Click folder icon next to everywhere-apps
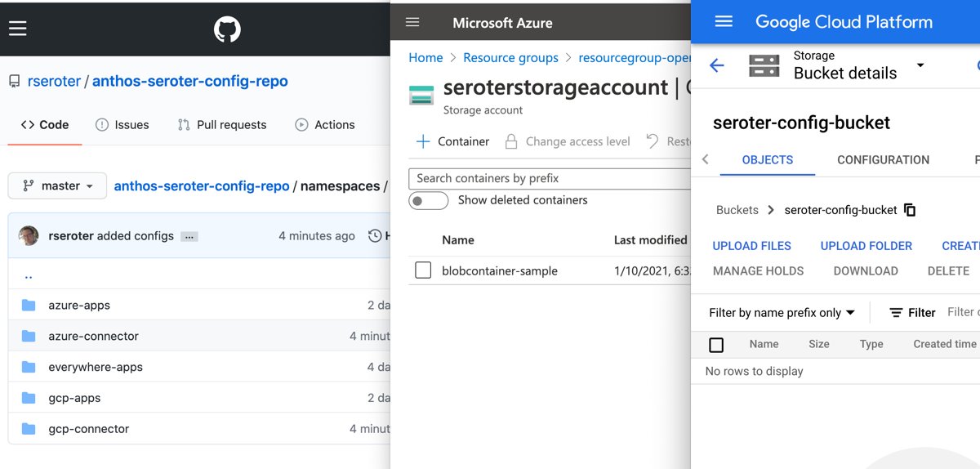This screenshot has height=469, width=980. tap(29, 368)
